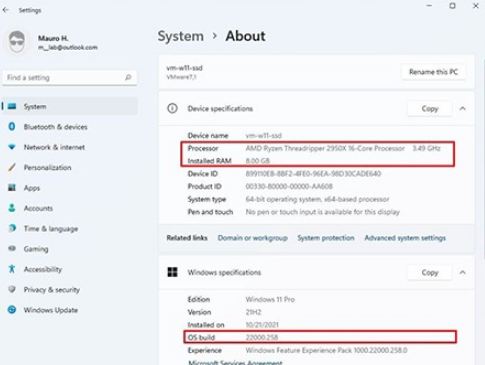Click the Gaming controller icon
This screenshot has width=485, height=365.
click(x=12, y=249)
